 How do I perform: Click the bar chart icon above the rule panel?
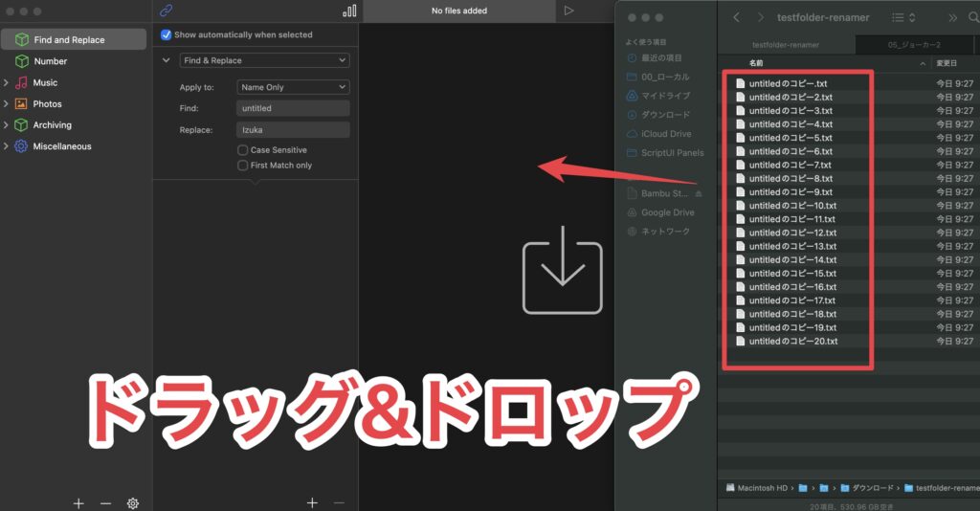click(x=348, y=11)
